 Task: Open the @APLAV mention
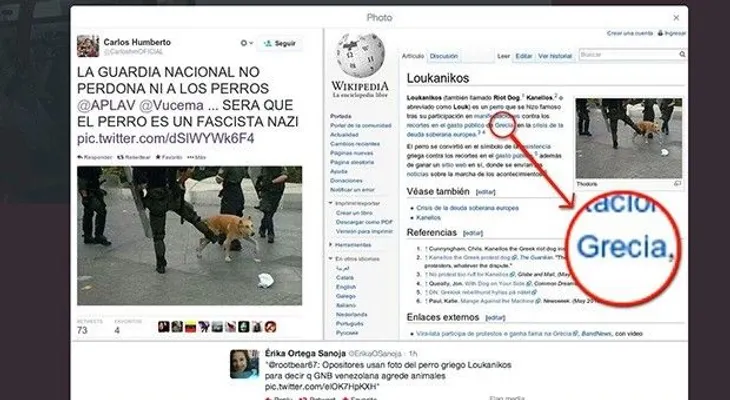tap(106, 105)
